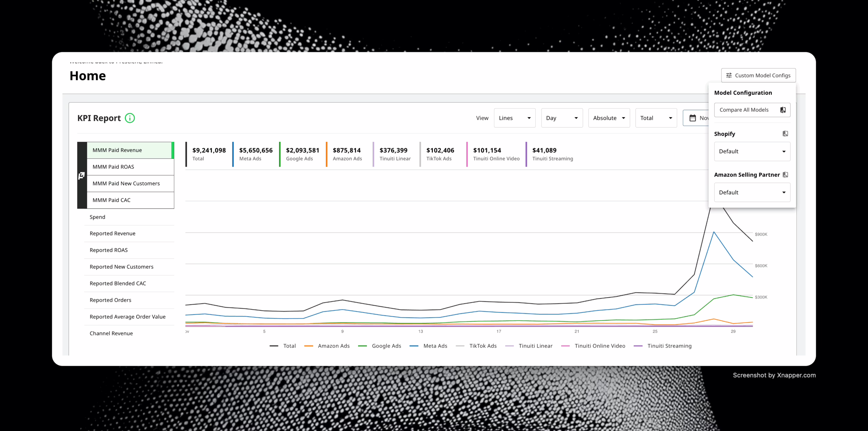Expand the Shopify Default model dropdown
868x431 pixels.
pyautogui.click(x=752, y=151)
